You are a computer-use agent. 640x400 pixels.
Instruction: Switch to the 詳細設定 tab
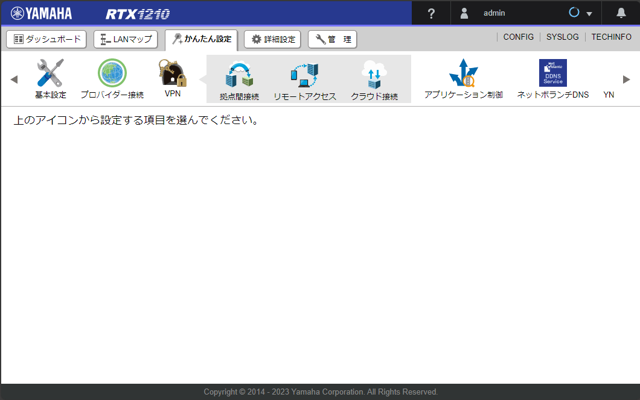pos(273,39)
